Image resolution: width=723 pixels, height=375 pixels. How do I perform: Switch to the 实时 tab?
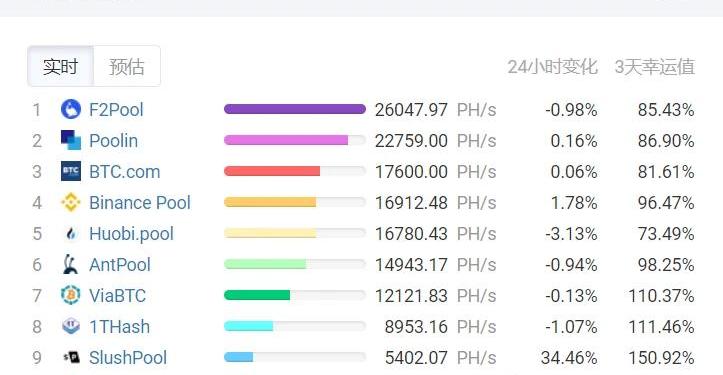tap(60, 66)
